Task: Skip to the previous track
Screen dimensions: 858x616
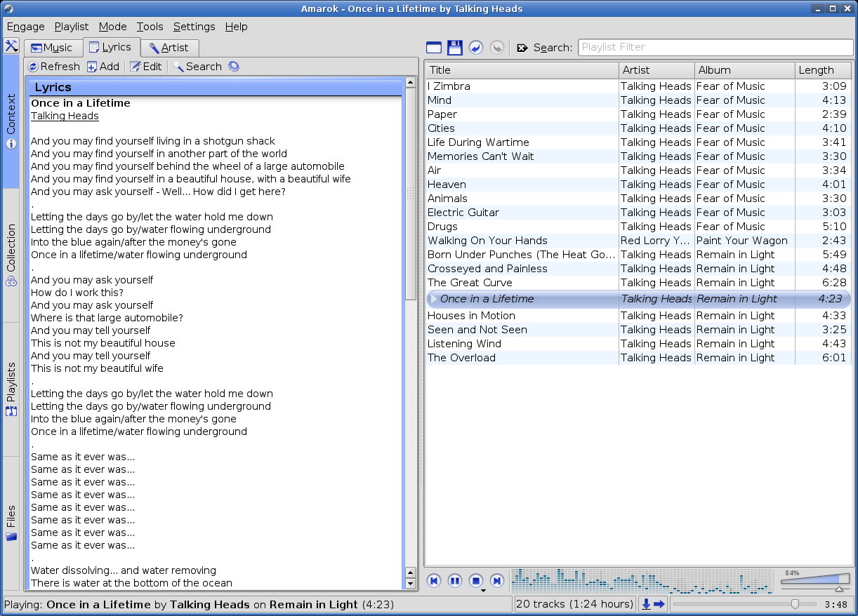Action: point(434,580)
